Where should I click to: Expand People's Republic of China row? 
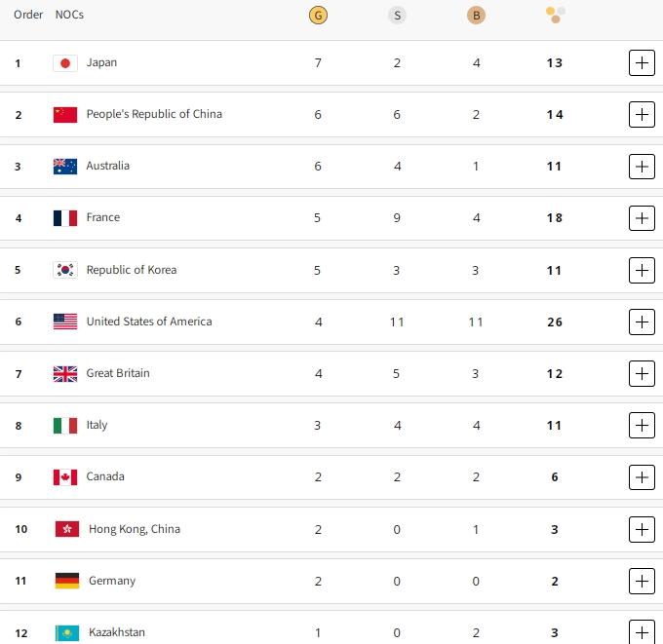pos(642,115)
